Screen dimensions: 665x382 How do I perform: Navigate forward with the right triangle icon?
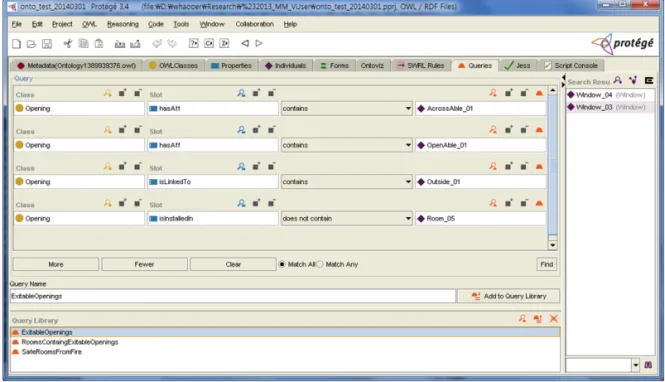(259, 43)
